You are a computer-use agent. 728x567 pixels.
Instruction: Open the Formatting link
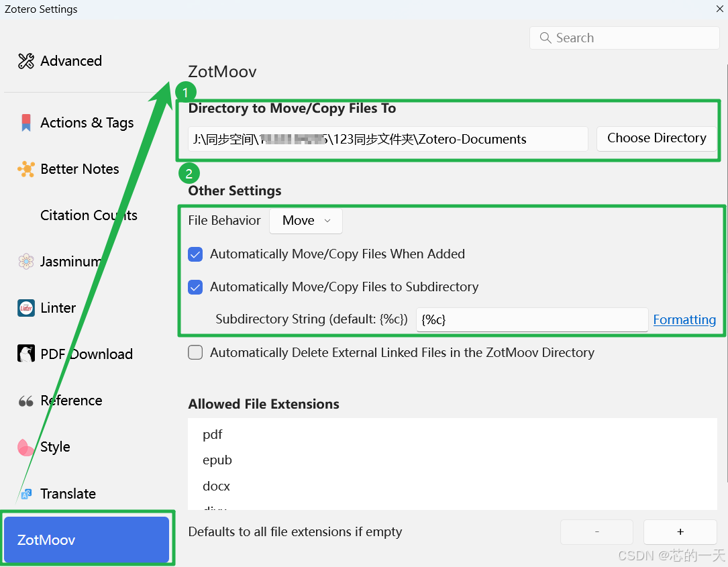click(684, 319)
